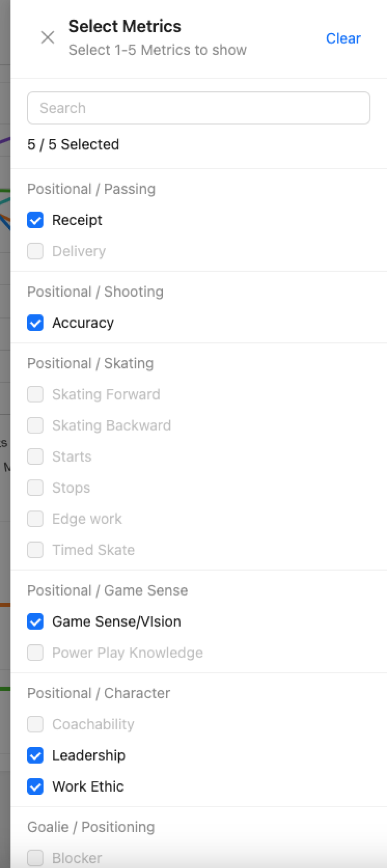387x868 pixels.
Task: Uncheck the Receipt metric
Action: click(x=35, y=220)
